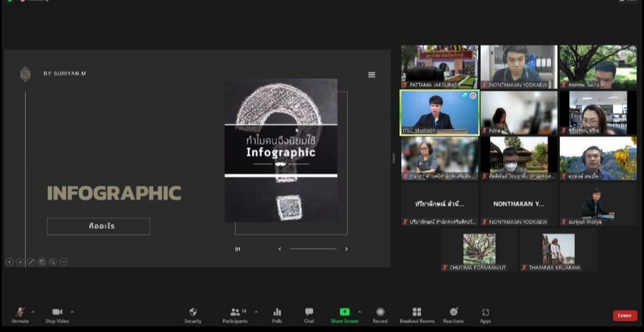Click the slide number 01
The width and height of the screenshot is (644, 332).
coord(238,250)
